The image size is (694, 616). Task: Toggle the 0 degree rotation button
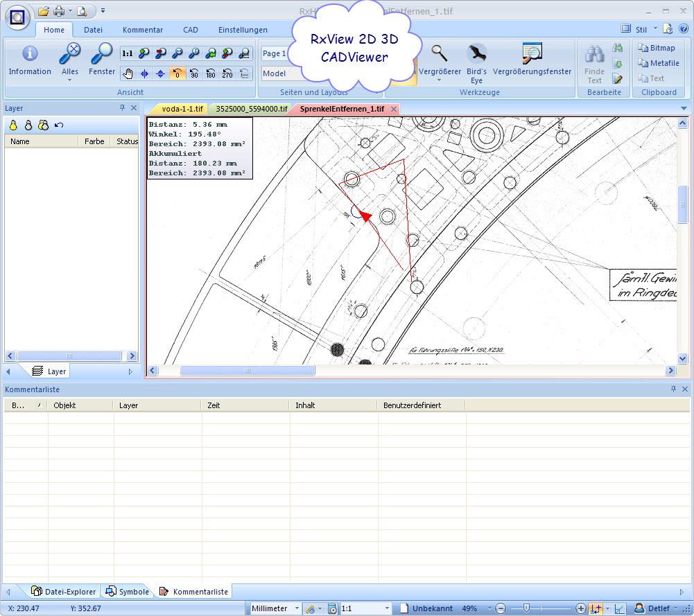coord(177,73)
